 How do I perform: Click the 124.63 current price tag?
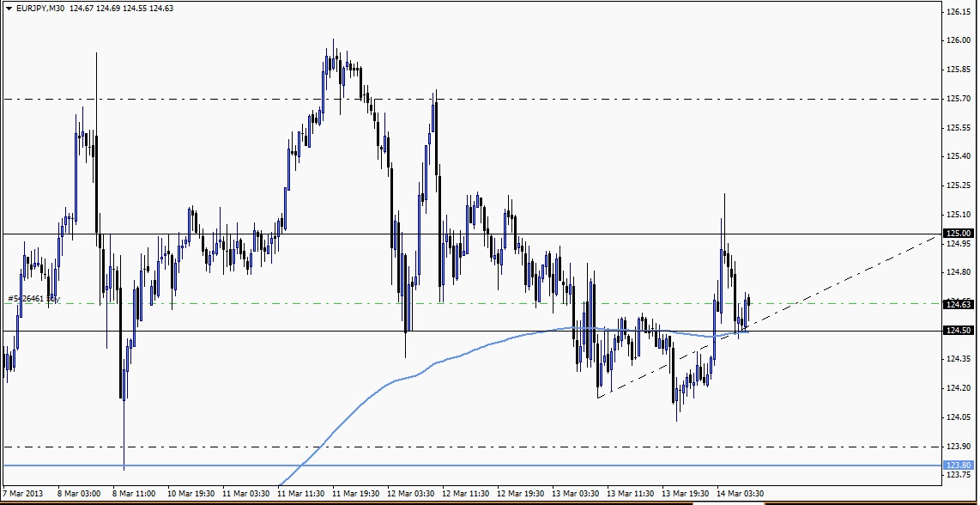959,304
